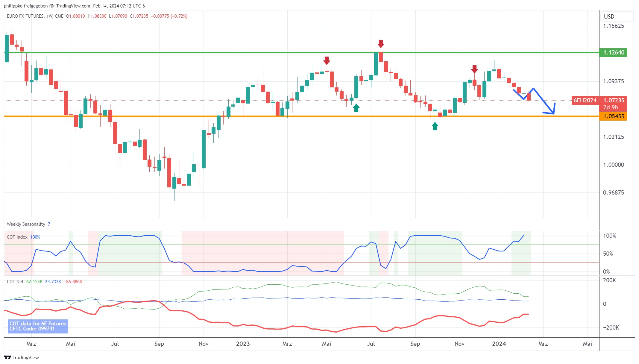Click the 1.09375 price axis label
639x364 pixels.
613,81
